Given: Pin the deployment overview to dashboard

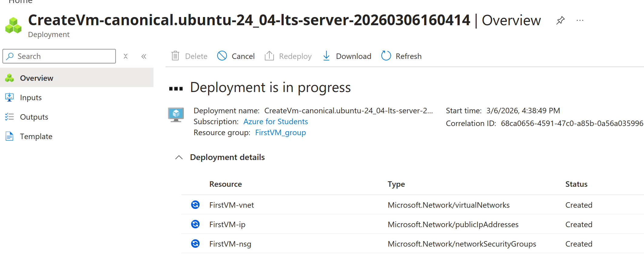Looking at the screenshot, I should click(560, 21).
